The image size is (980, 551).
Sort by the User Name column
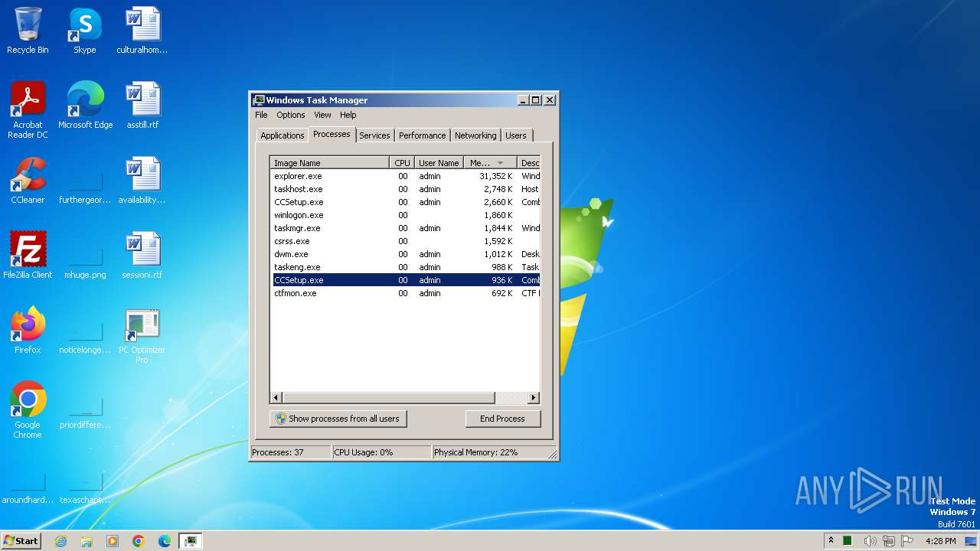(x=439, y=163)
